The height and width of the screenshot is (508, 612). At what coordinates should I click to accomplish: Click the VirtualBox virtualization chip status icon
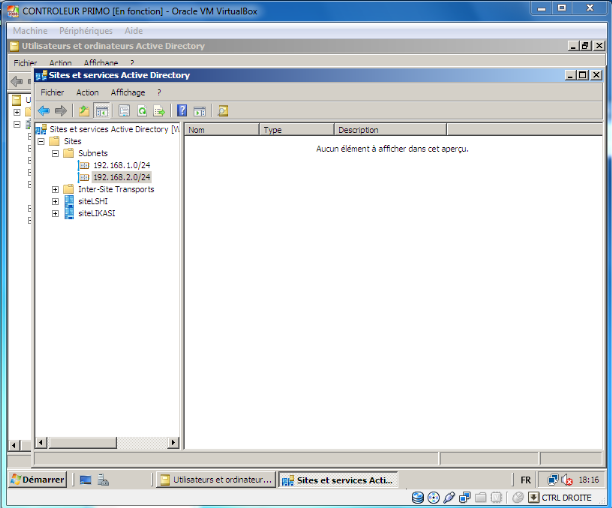click(x=496, y=497)
